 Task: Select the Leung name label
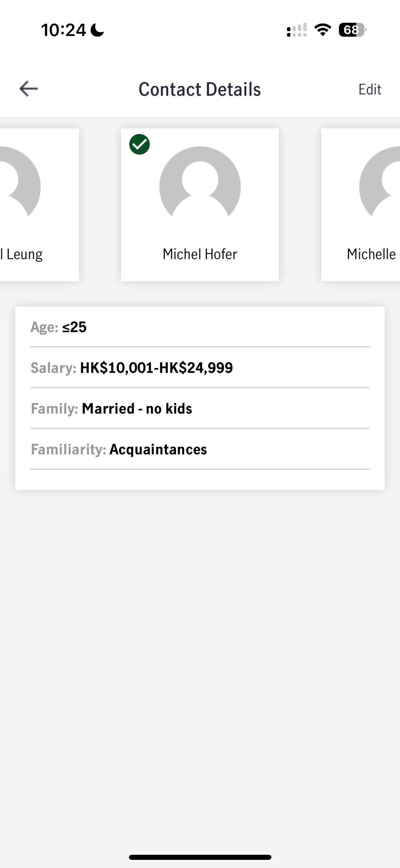click(x=21, y=255)
